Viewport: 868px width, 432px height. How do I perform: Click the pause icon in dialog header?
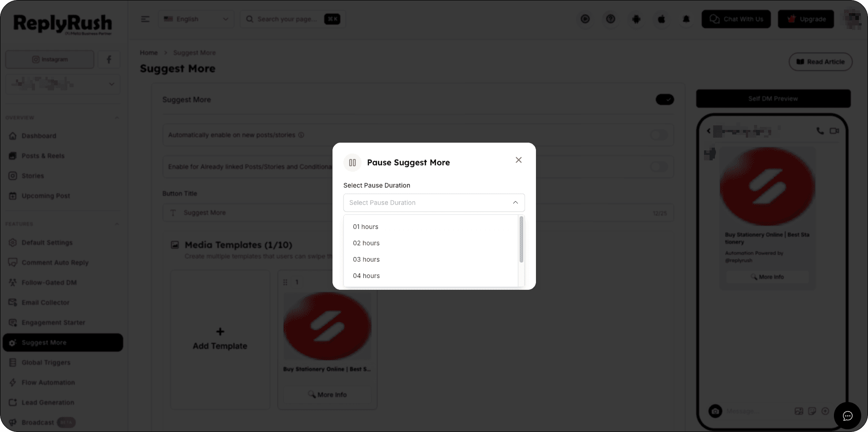pyautogui.click(x=352, y=163)
